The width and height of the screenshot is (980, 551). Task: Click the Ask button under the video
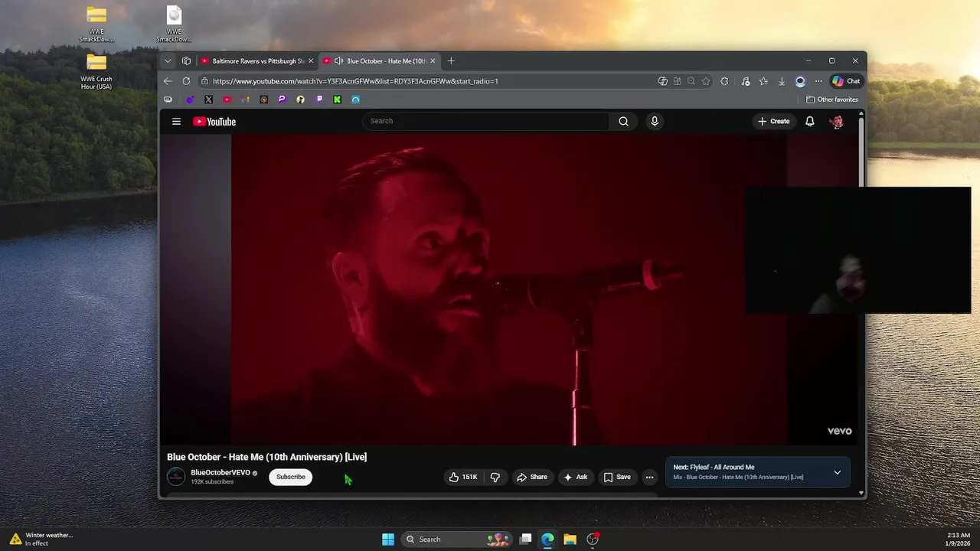(576, 477)
